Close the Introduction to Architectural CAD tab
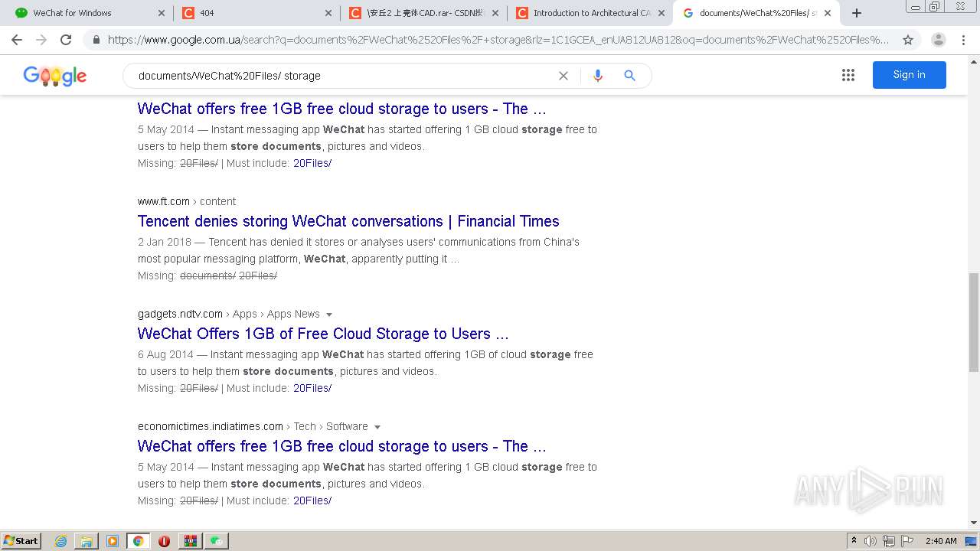The image size is (980, 551). tap(661, 13)
